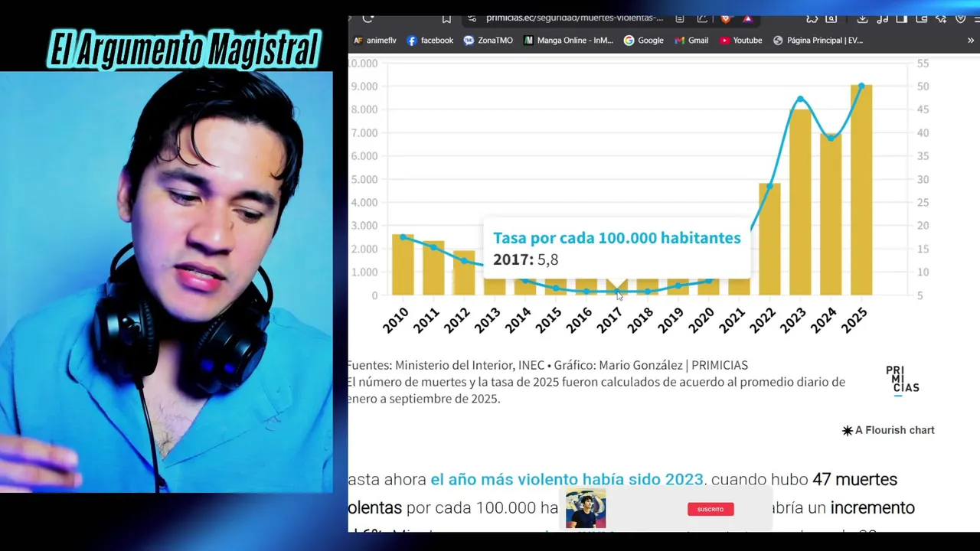Click the 2011 bar in the chart
This screenshot has height=551, width=980.
(433, 268)
